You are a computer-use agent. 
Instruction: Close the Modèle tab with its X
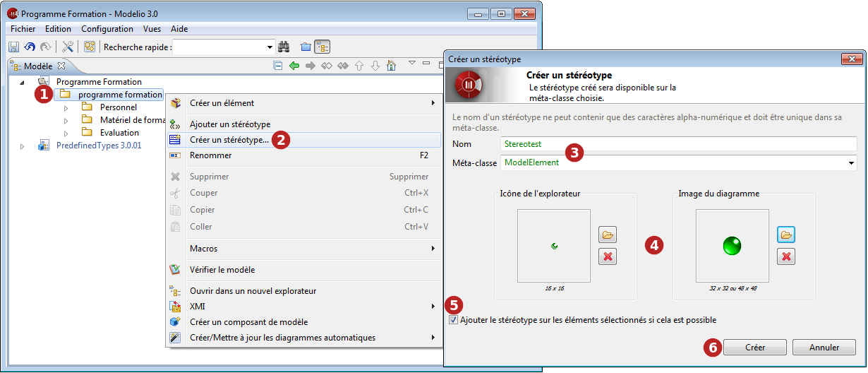[61, 66]
